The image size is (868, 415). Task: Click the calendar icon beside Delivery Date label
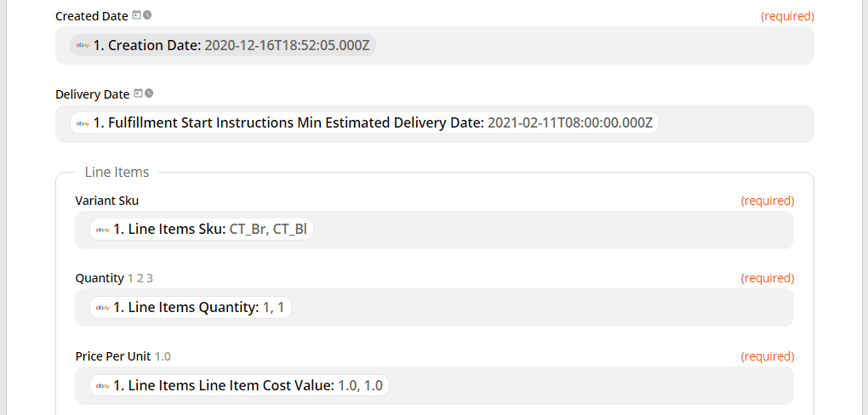(x=139, y=94)
